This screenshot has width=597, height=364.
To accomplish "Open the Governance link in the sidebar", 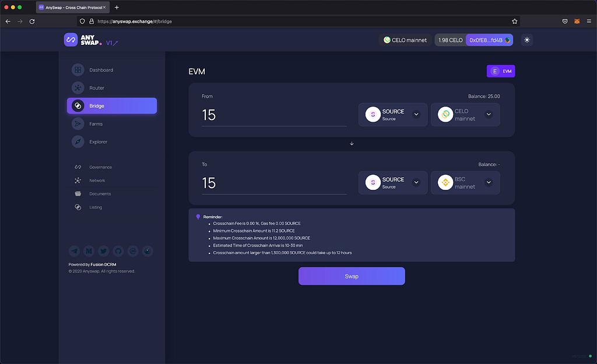I will click(100, 167).
